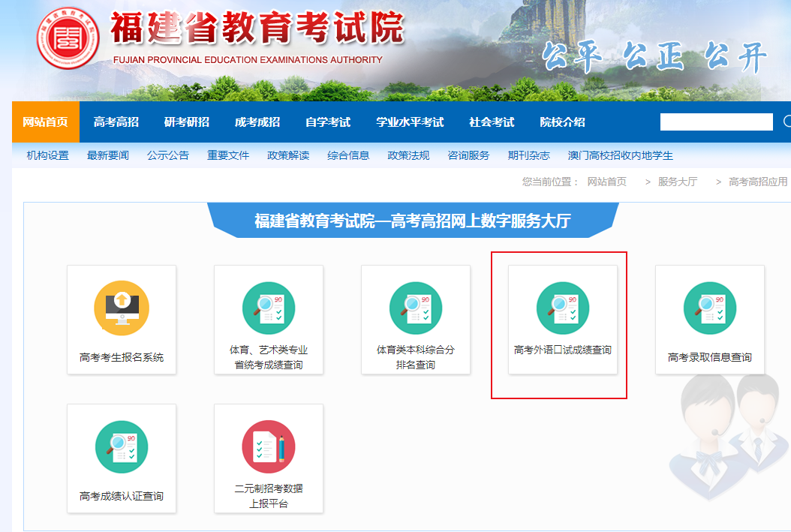Open the 高考录取信息查询 magnifier icon
The image size is (791, 532).
click(x=710, y=308)
